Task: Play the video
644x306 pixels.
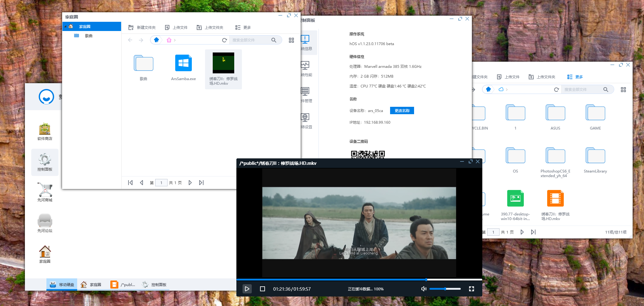Action: point(247,289)
